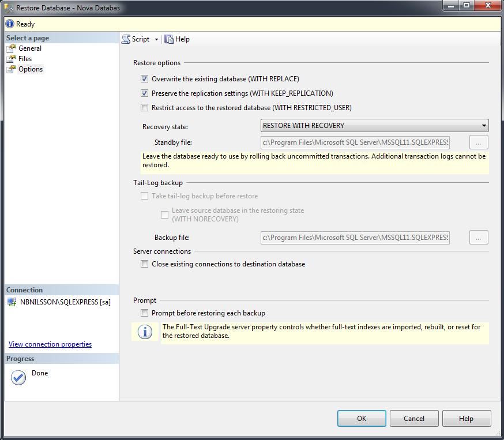Click the Restore Database title bar icon
Screen dimensions: 504x440
[x=9, y=7]
